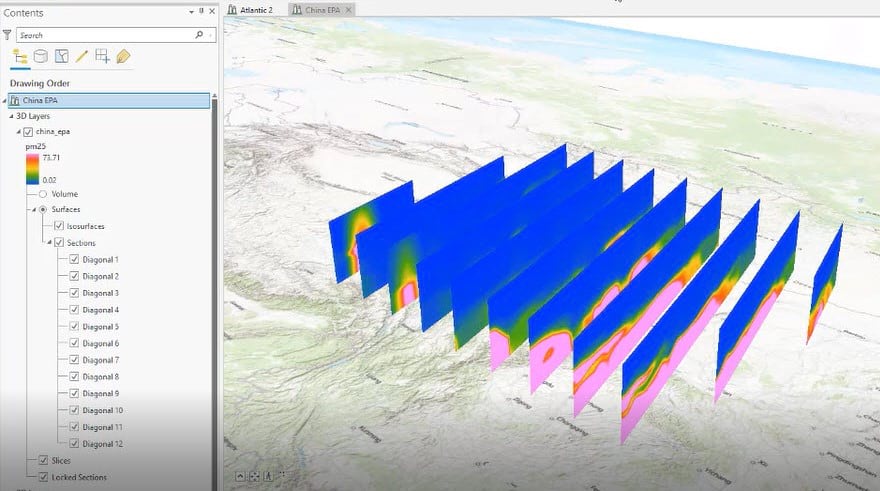Click the full extent icon at scene bottom
The height and width of the screenshot is (491, 880).
(x=254, y=476)
